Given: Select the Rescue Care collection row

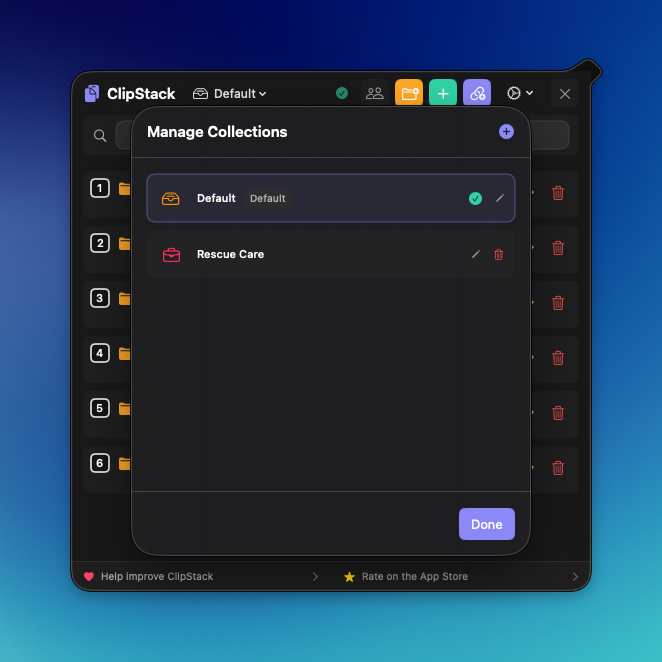Looking at the screenshot, I should pos(331,254).
